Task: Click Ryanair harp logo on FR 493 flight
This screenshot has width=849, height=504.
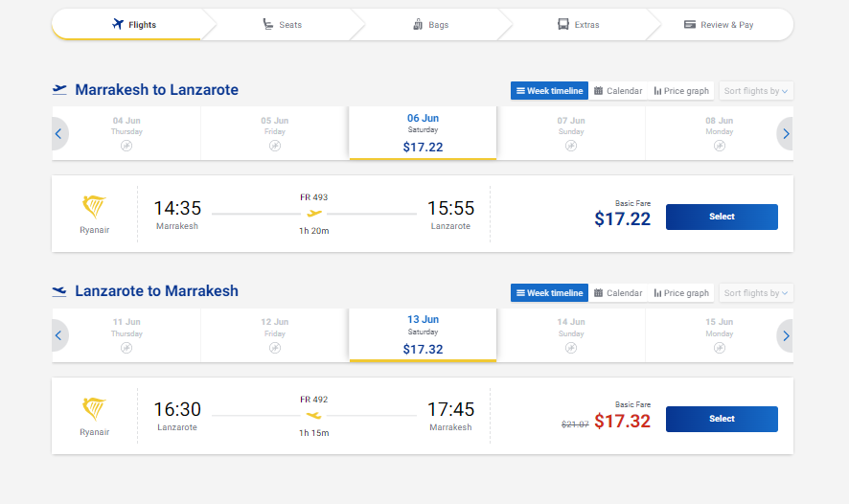Action: coord(94,207)
